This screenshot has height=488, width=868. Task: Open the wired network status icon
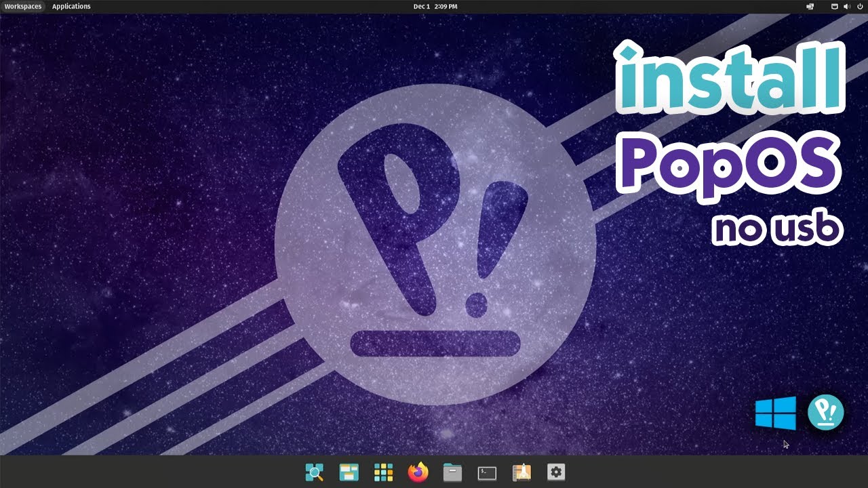click(x=835, y=6)
